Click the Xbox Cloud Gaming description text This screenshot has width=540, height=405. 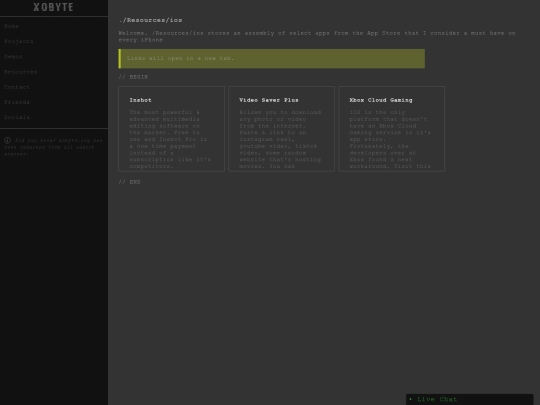(390, 139)
